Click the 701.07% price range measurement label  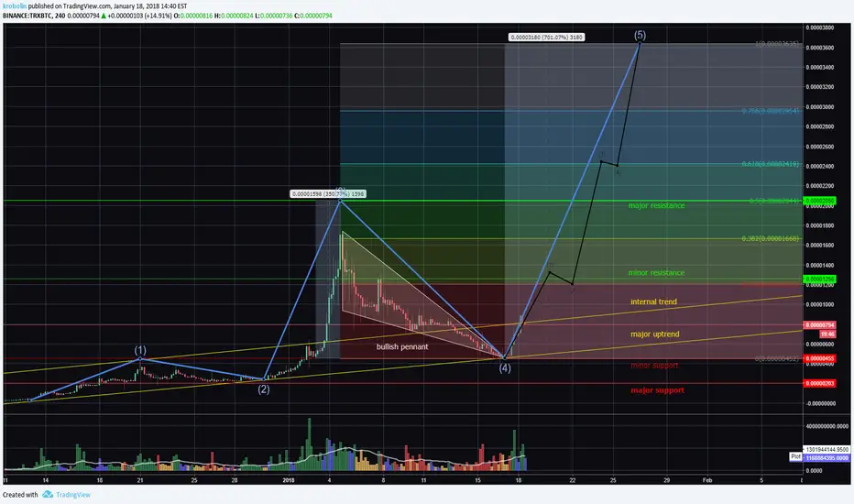[x=546, y=37]
